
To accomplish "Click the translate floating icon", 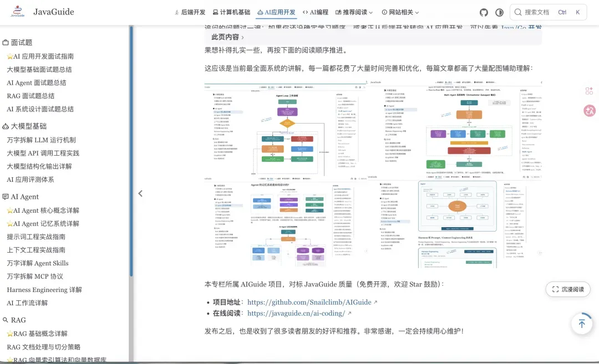I will (x=590, y=111).
